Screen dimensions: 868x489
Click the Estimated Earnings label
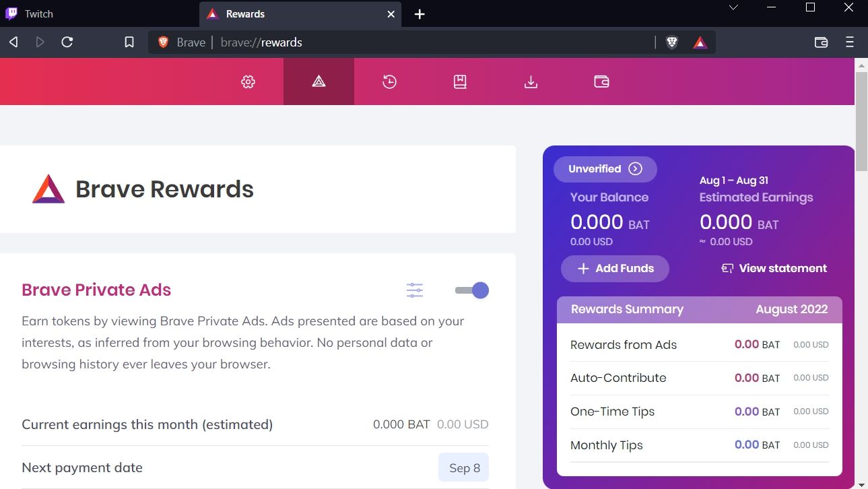tap(756, 197)
